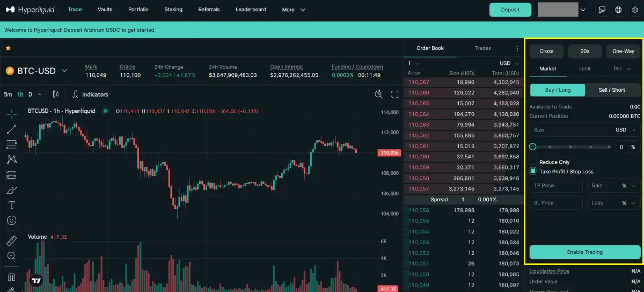Select the XABCD pattern tool
Screen dimensions: 644x292
coord(11,159)
